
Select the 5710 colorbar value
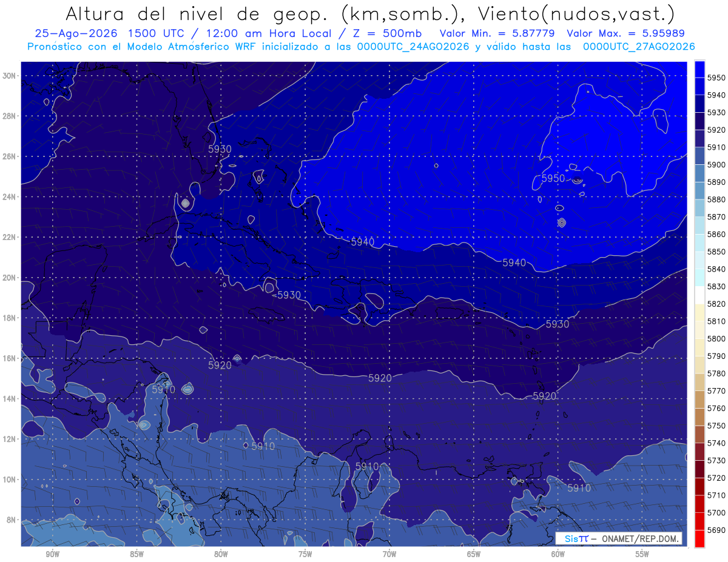[716, 495]
